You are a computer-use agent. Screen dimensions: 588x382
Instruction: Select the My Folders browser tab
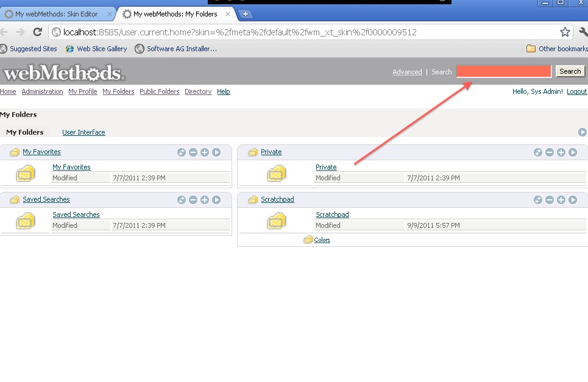point(175,14)
